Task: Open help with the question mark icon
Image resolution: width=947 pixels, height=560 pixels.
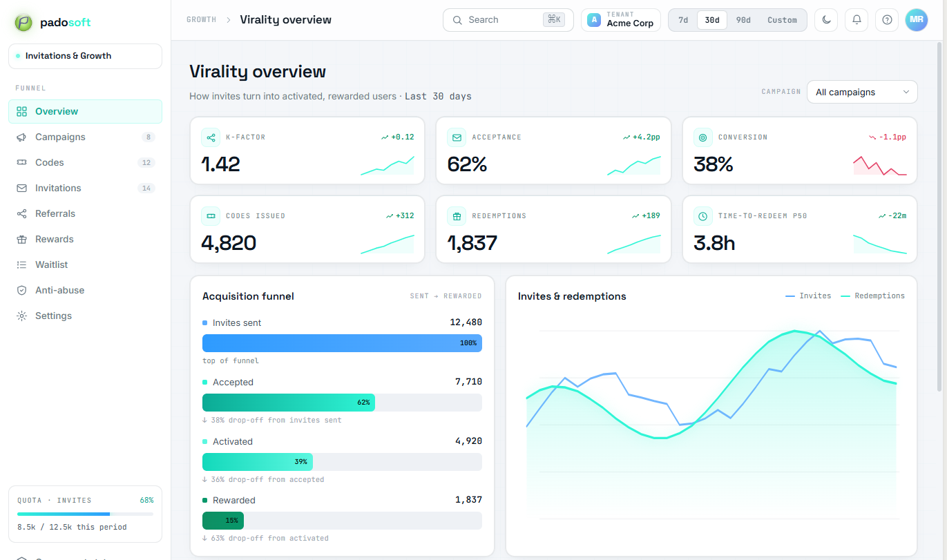Action: point(887,20)
